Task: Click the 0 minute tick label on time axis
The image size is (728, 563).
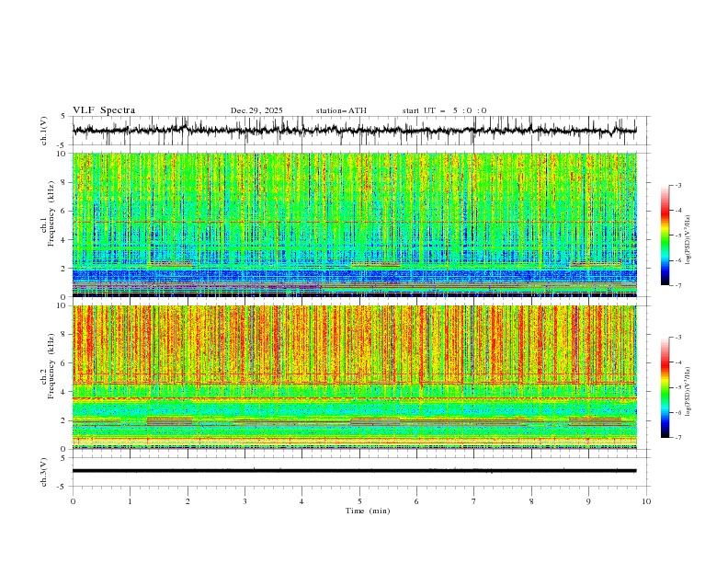Action: (74, 500)
